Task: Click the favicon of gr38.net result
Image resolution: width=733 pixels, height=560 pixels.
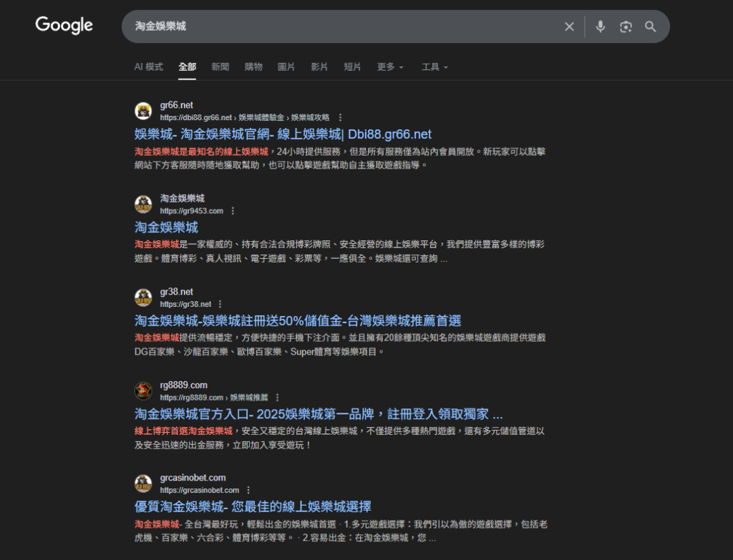Action: click(143, 298)
